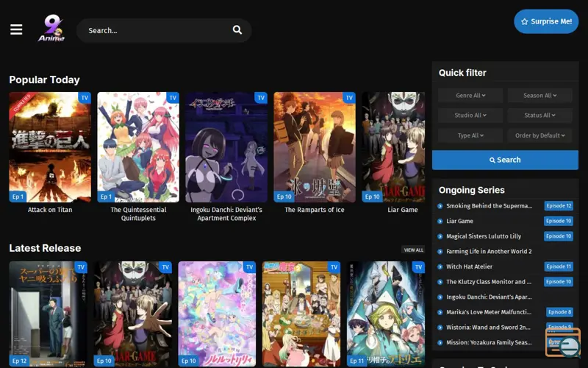Click play bullet icon beside Farming Life
This screenshot has width=588, height=368.
pyautogui.click(x=440, y=252)
